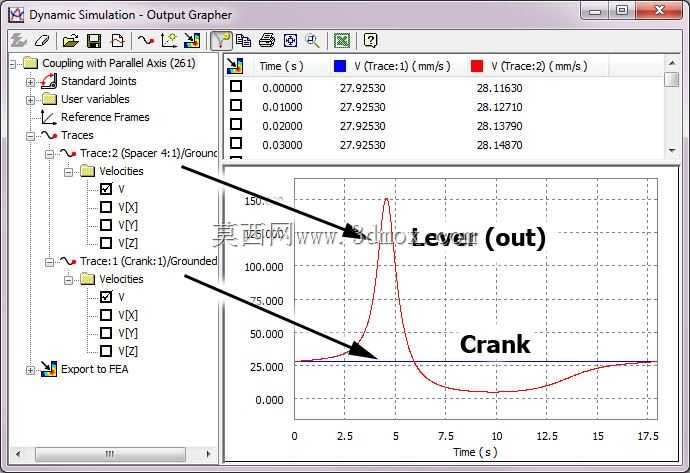Select Trace:1 (Crank:1)/Grounded item
Viewport: 690px width, 473px height.
point(148,261)
